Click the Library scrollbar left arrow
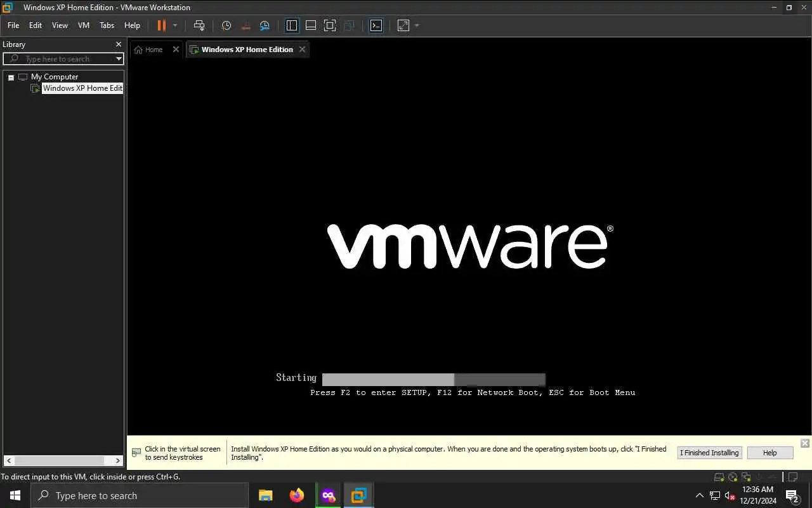The width and height of the screenshot is (812, 508). point(8,460)
